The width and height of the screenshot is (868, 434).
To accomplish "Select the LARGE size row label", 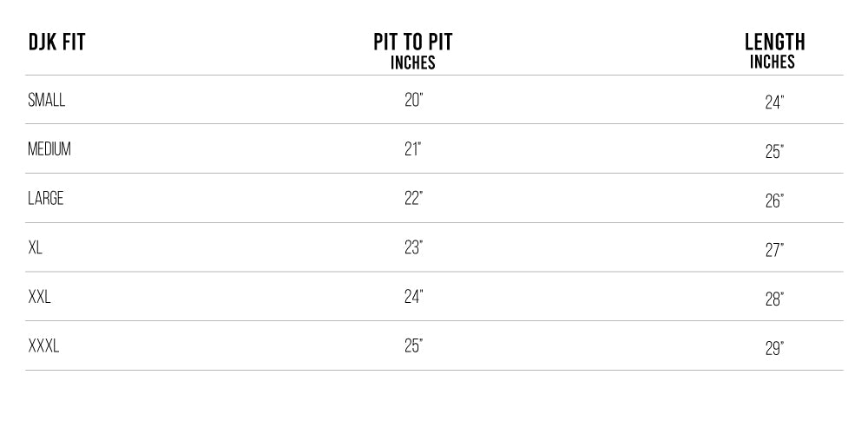I will pos(46,198).
